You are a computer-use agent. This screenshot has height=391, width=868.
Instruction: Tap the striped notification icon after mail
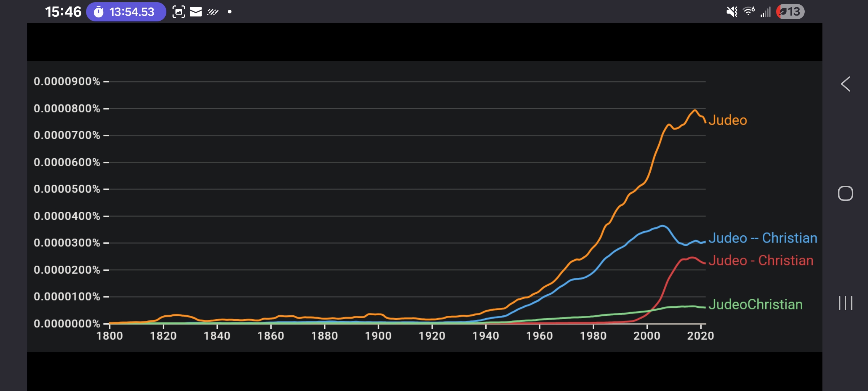coord(213,12)
